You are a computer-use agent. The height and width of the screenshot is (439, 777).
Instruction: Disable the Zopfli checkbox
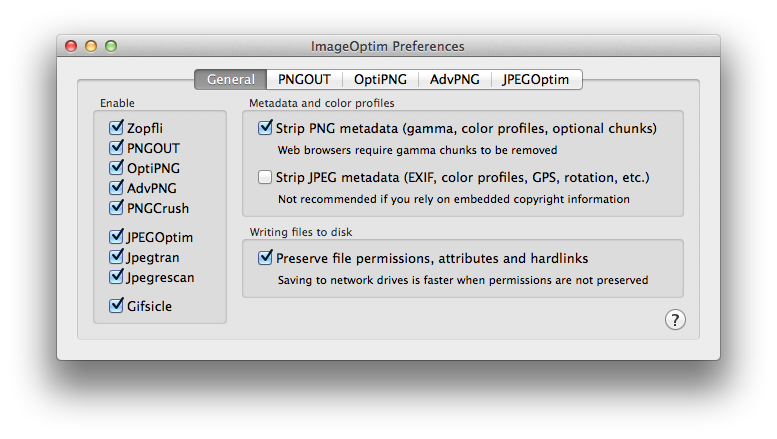[x=116, y=127]
